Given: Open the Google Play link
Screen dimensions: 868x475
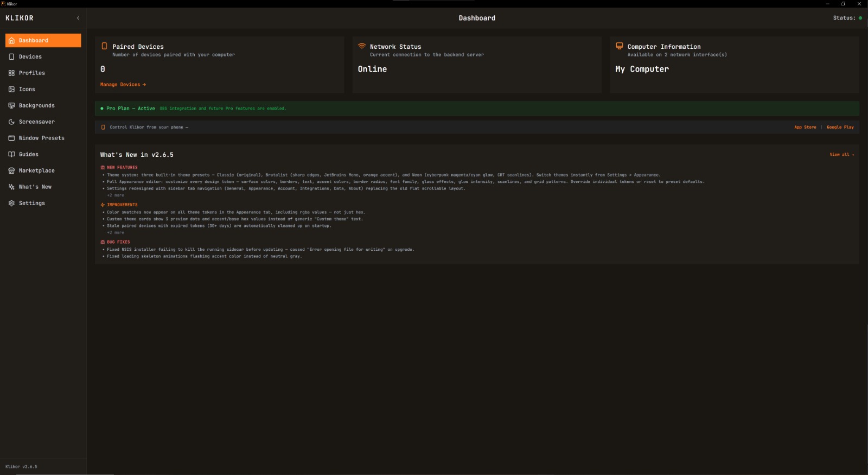Looking at the screenshot, I should [840, 127].
